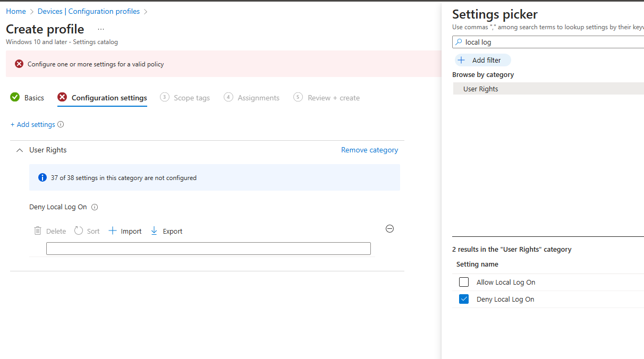Image resolution: width=644 pixels, height=359 pixels.
Task: Select User Rights in Browse by category
Action: click(481, 89)
